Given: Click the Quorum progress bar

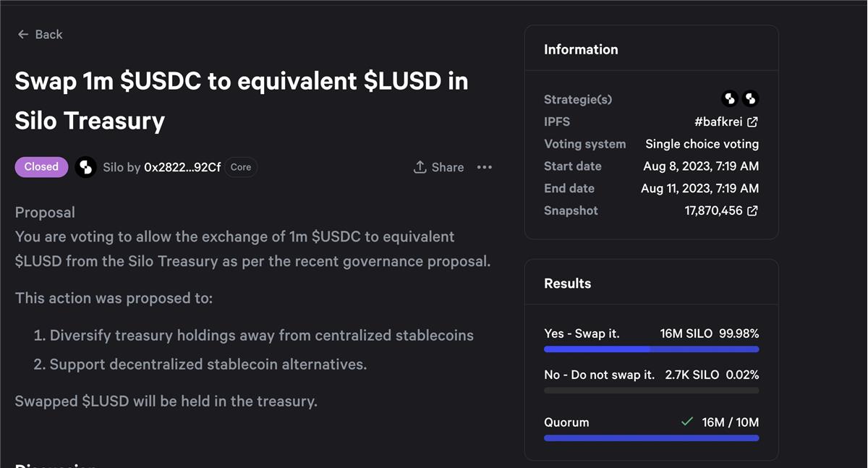Looking at the screenshot, I should pyautogui.click(x=651, y=438).
